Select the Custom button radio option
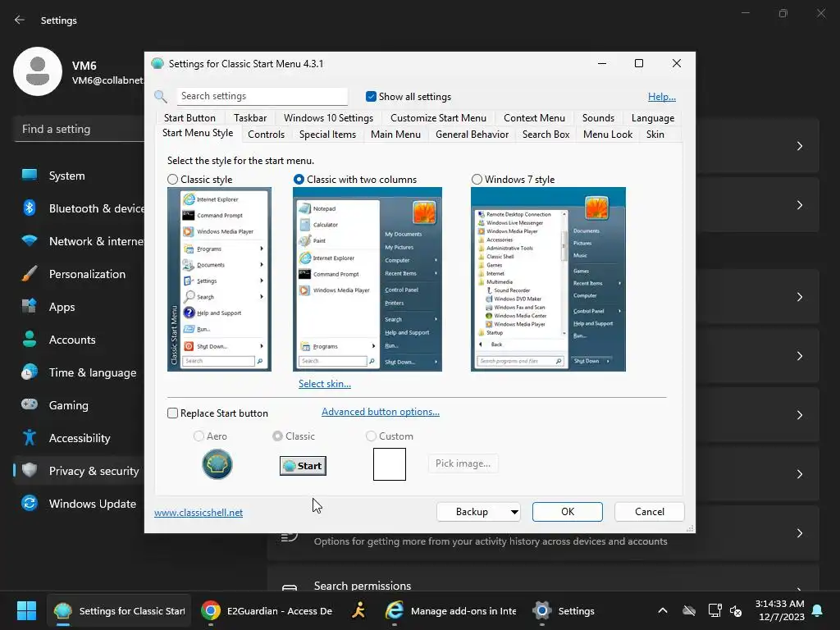Image resolution: width=840 pixels, height=630 pixels. coord(371,436)
